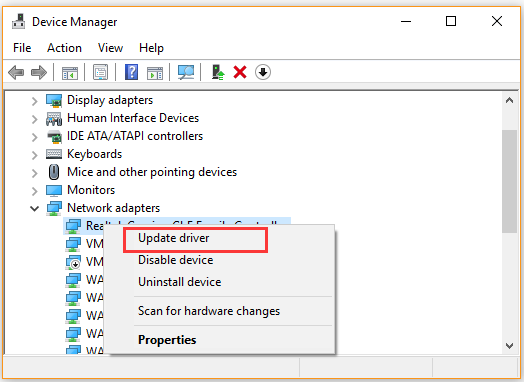The height and width of the screenshot is (382, 524).
Task: Open the View menu
Action: tap(110, 48)
